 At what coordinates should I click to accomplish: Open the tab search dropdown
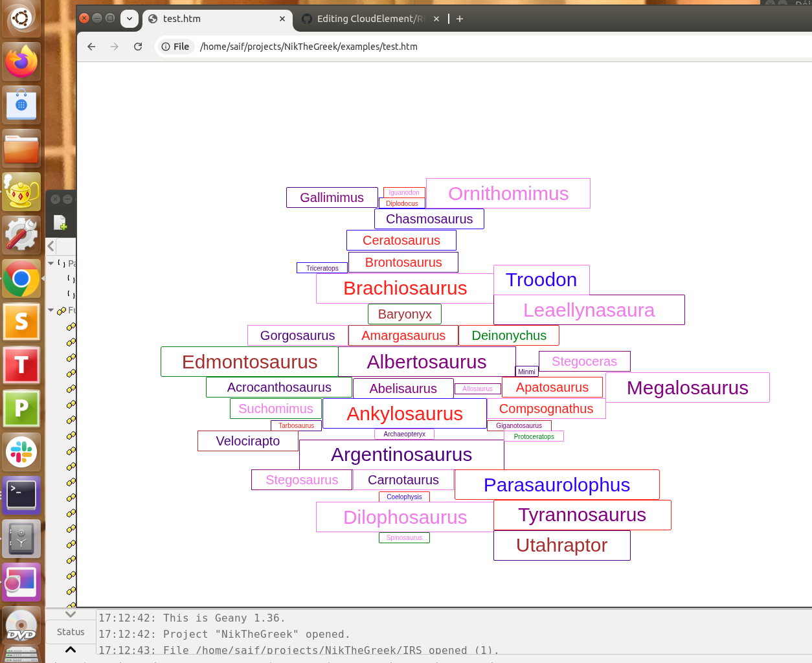tap(130, 19)
